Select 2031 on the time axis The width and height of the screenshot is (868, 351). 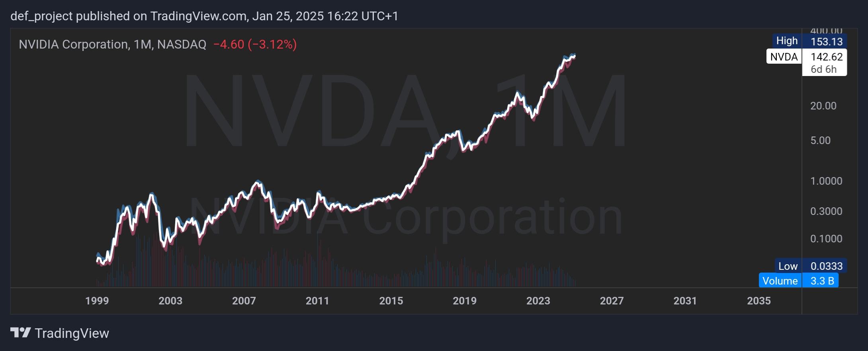[x=685, y=301]
